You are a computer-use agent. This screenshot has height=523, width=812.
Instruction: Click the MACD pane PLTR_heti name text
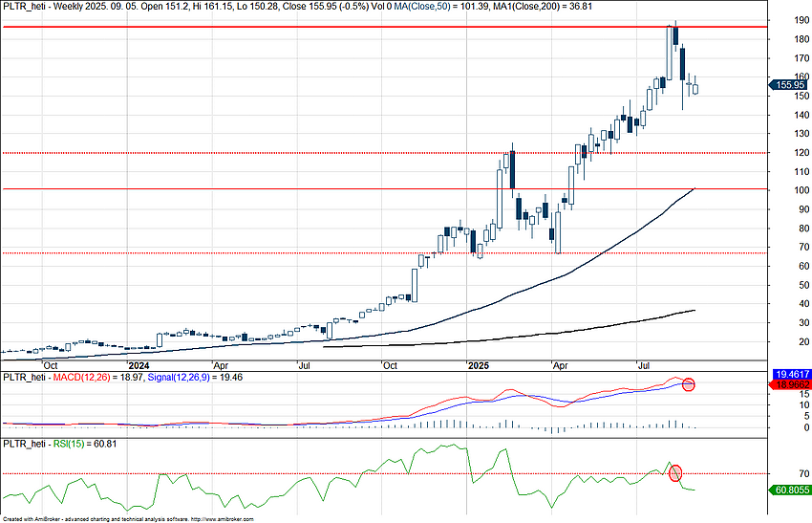pyautogui.click(x=24, y=378)
